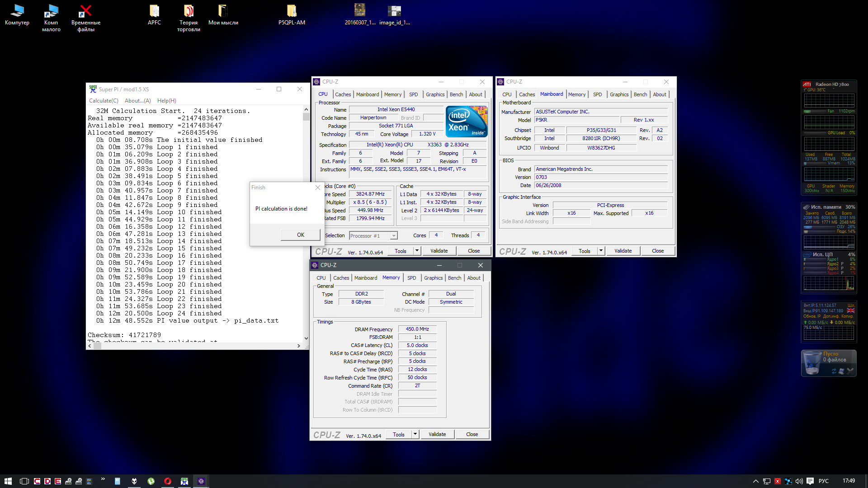Open drive C shortcut in taskbar
Viewport: 868px width, 488px height.
(37, 481)
